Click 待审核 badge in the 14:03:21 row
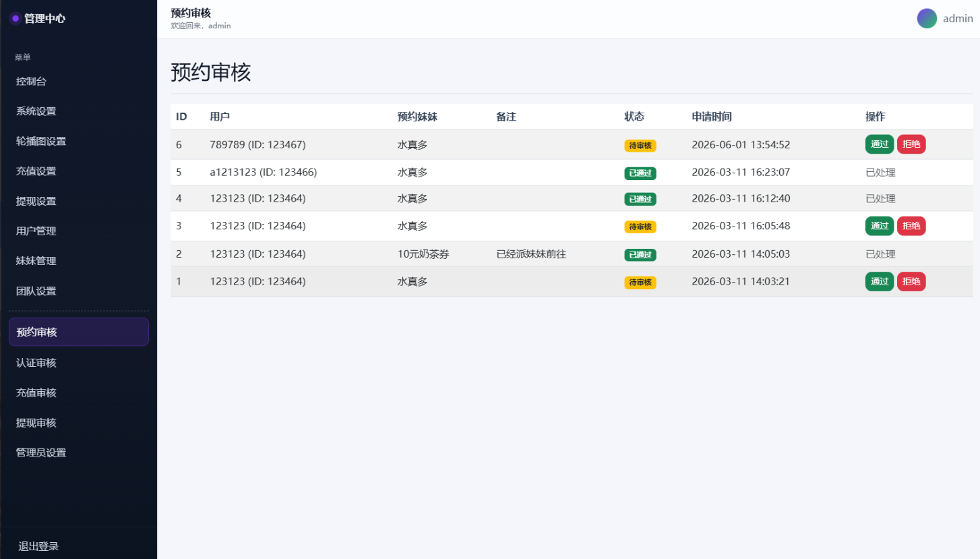 (x=640, y=283)
